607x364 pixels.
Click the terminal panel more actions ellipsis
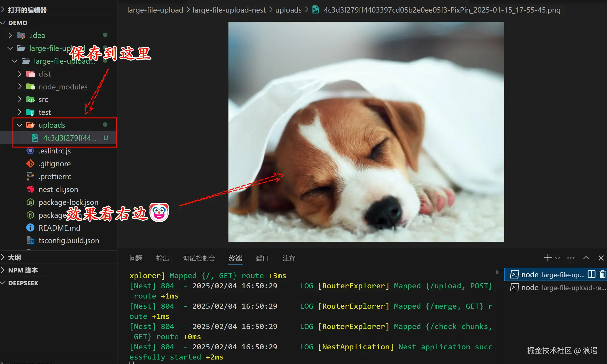pyautogui.click(x=571, y=258)
